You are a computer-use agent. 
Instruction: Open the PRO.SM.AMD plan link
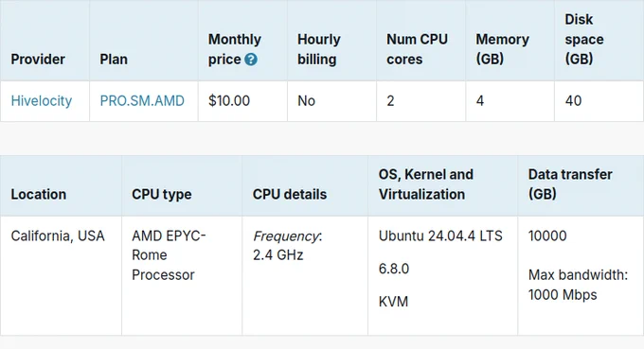pos(142,100)
